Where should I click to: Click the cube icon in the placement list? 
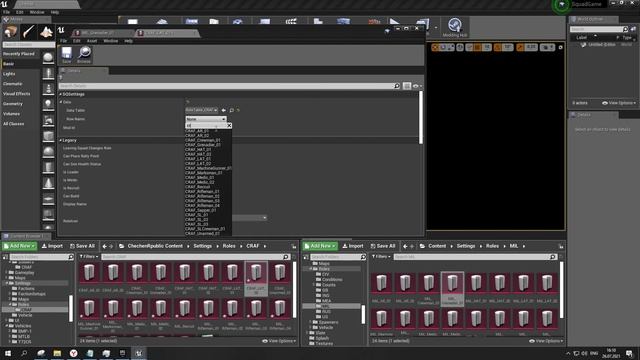[x=48, y=136]
